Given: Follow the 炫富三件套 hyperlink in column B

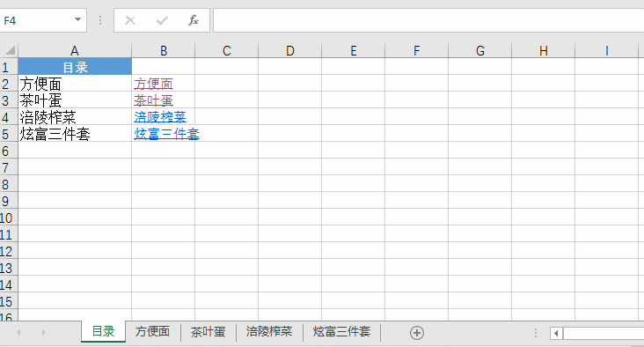Looking at the screenshot, I should click(167, 134).
